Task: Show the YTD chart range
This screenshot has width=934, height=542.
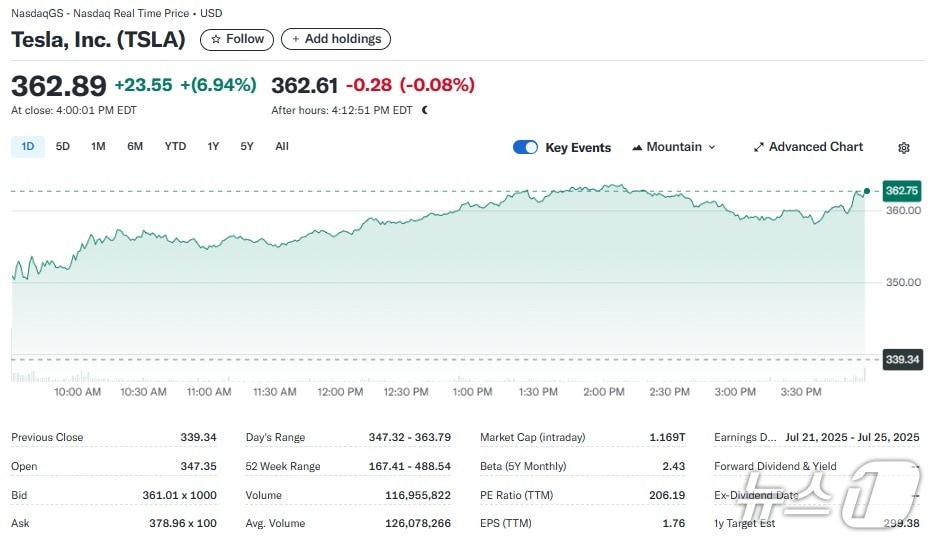Action: [175, 147]
